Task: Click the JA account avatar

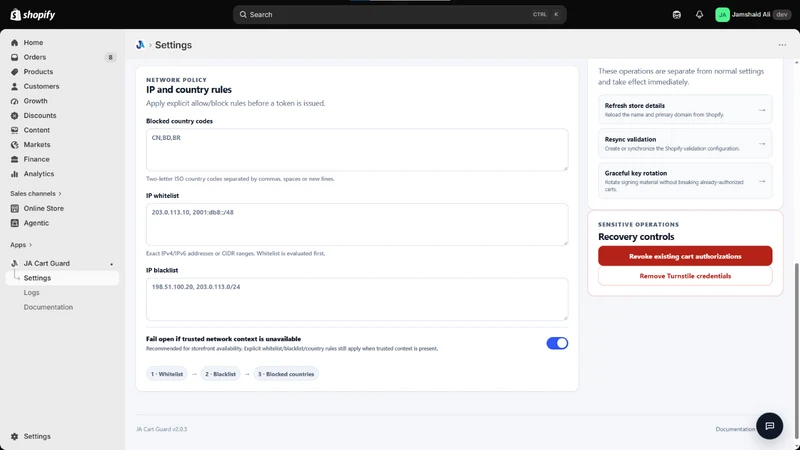Action: [x=722, y=15]
